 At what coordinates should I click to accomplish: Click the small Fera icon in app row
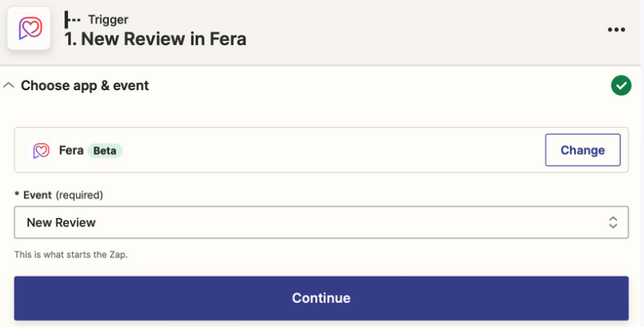[x=40, y=150]
